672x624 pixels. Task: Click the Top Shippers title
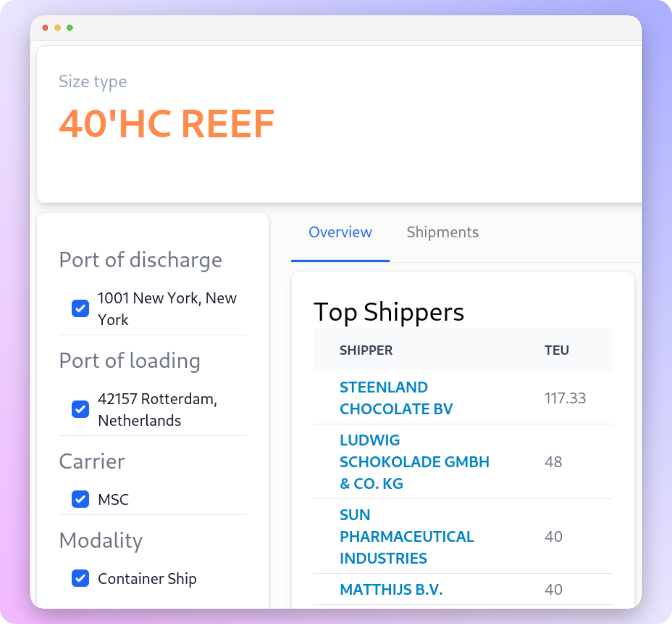pyautogui.click(x=389, y=312)
